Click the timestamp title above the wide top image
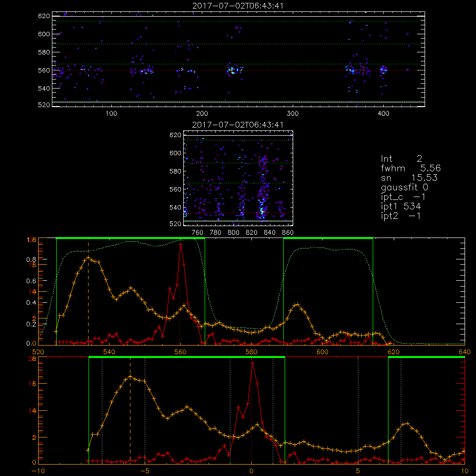Viewport: 476px width, 476px height. click(x=238, y=6)
